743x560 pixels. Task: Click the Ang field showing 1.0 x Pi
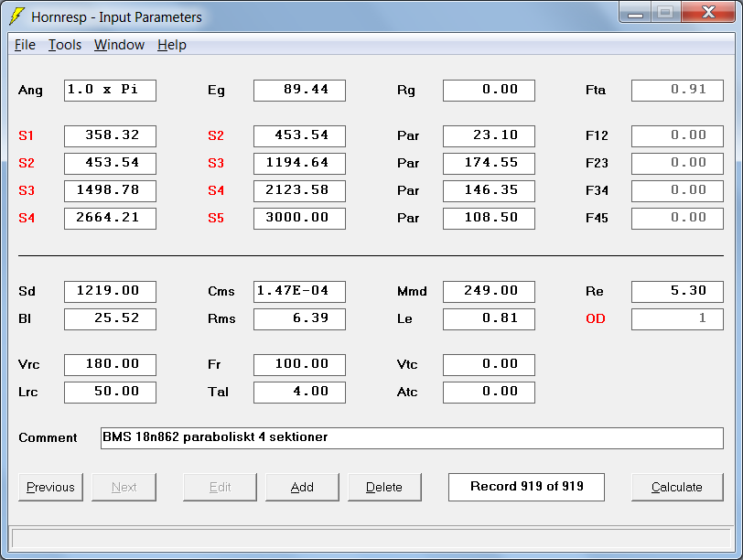[110, 91]
